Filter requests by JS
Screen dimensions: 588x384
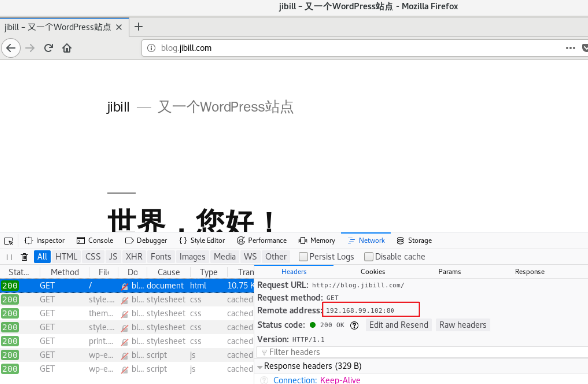point(113,257)
